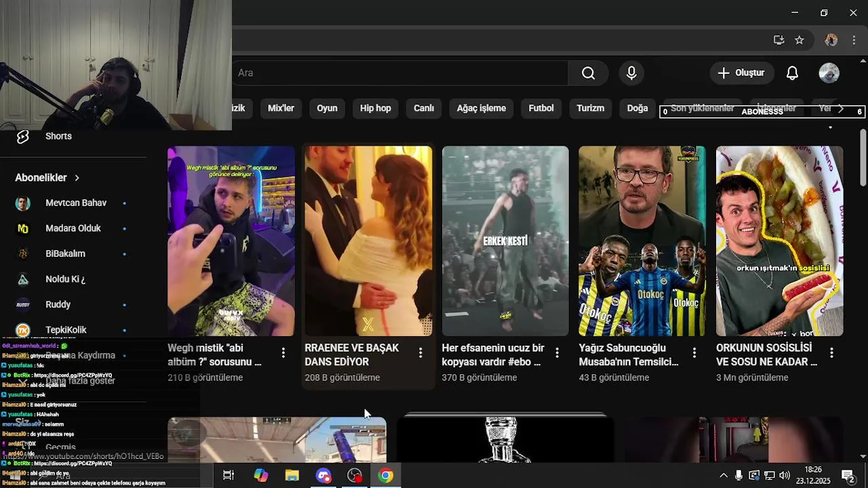Play the Wegh mistik short thumbnail
Image resolution: width=868 pixels, height=488 pixels.
(x=231, y=241)
